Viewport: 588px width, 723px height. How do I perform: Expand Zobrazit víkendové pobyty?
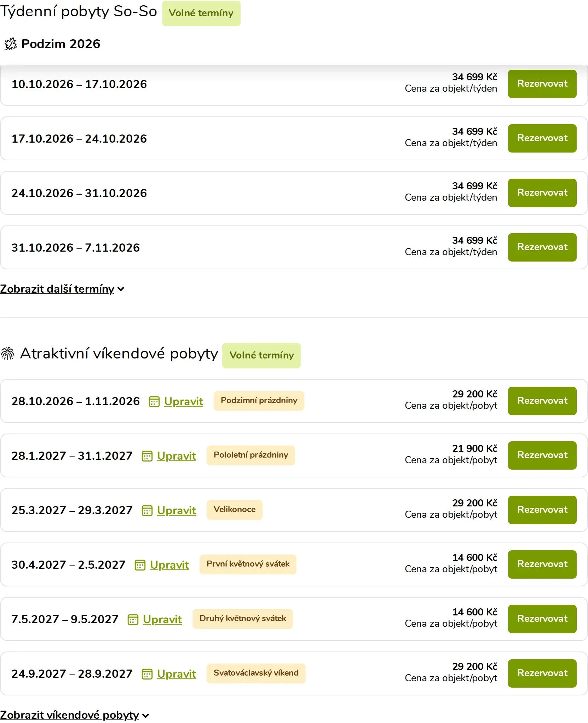75,715
